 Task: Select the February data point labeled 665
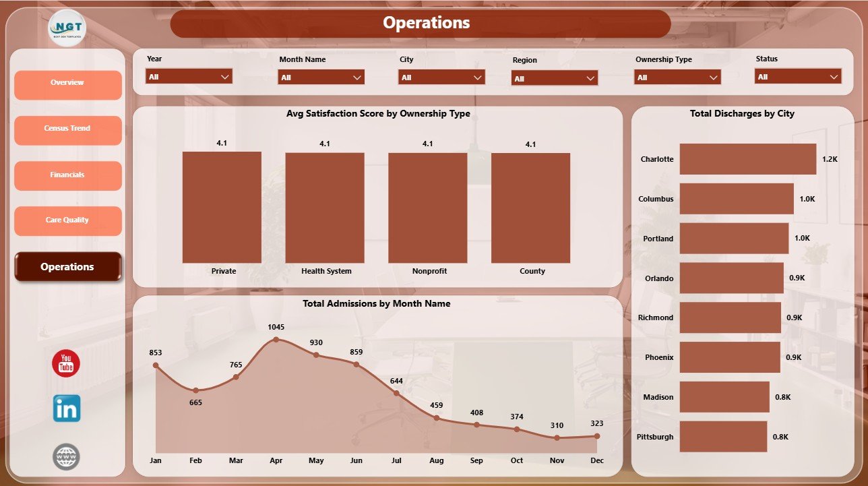coord(195,390)
